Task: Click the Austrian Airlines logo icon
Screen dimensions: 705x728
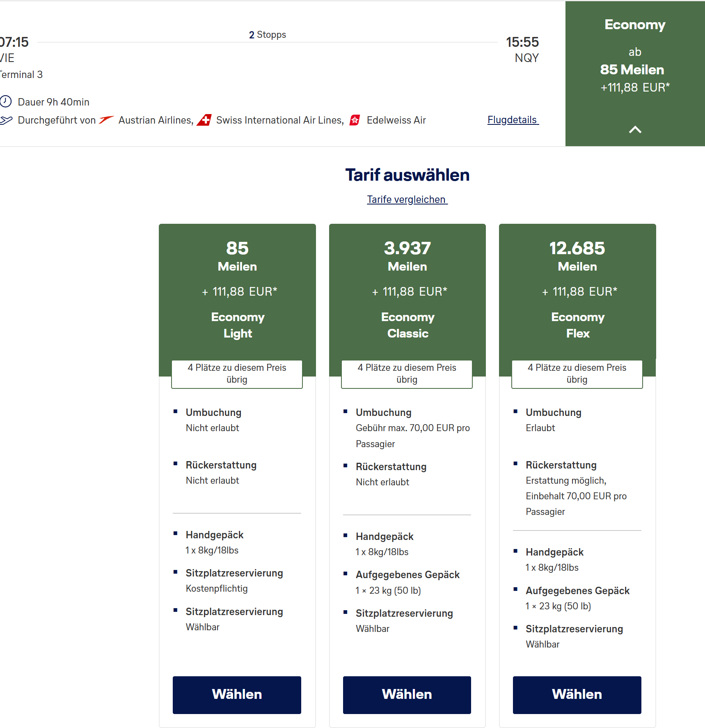Action: pos(106,120)
